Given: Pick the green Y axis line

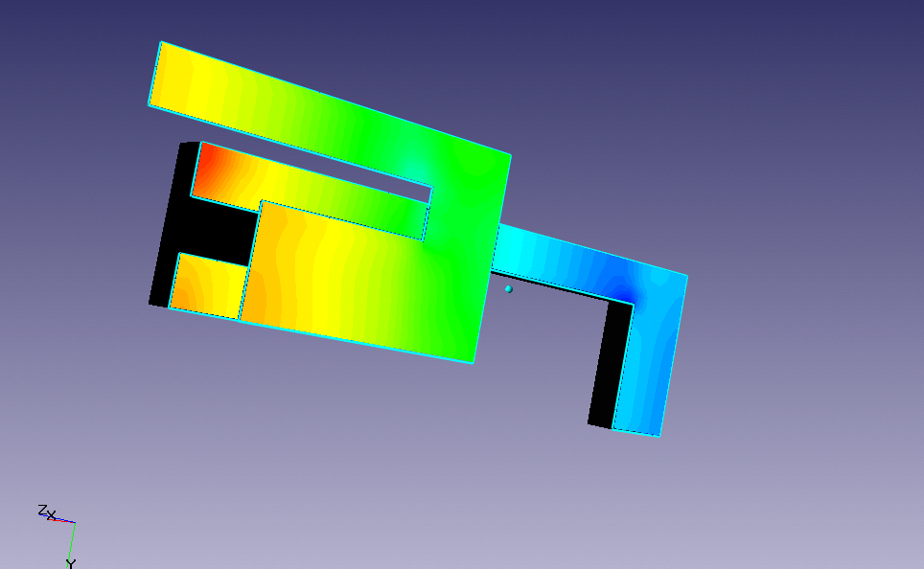Looking at the screenshot, I should coord(73,539).
